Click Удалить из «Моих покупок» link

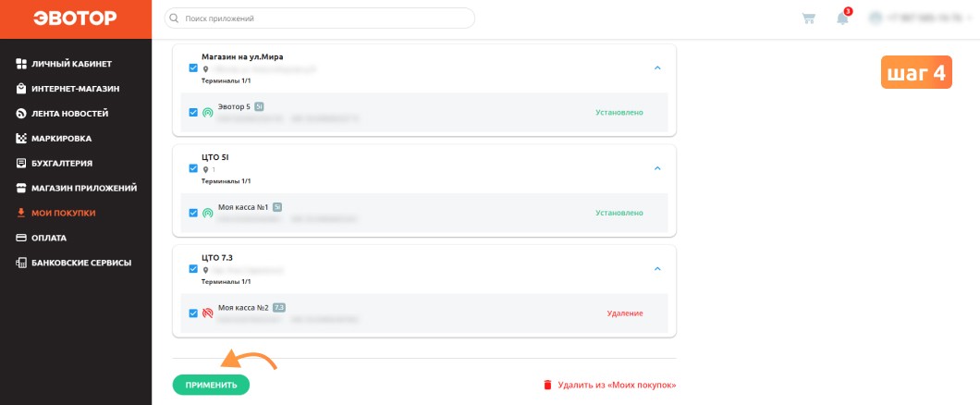[x=610, y=385]
